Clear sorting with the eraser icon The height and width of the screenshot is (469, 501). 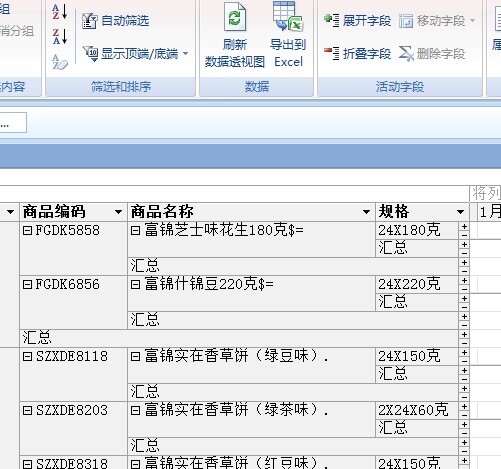click(60, 61)
